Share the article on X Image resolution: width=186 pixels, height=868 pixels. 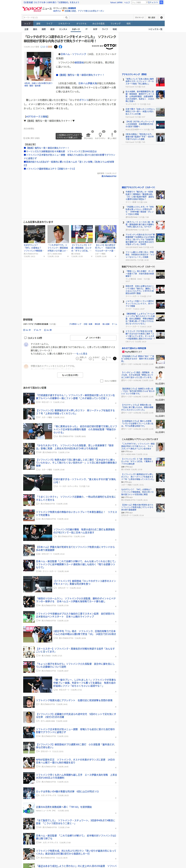tap(56, 47)
